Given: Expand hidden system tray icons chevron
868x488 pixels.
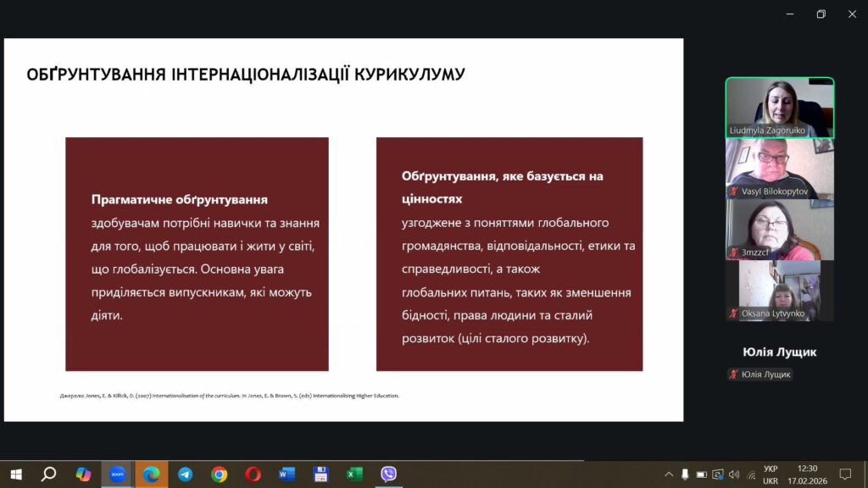Looking at the screenshot, I should point(669,474).
